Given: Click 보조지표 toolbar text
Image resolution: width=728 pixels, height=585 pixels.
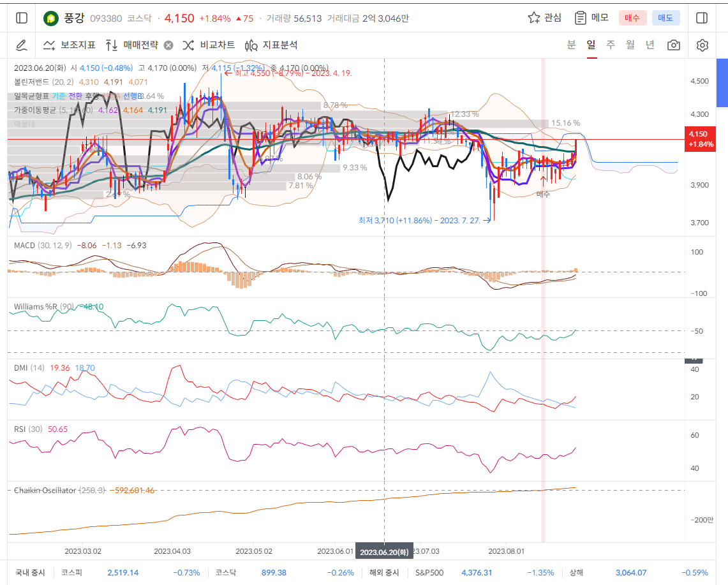Looking at the screenshot, I should click(x=78, y=45).
